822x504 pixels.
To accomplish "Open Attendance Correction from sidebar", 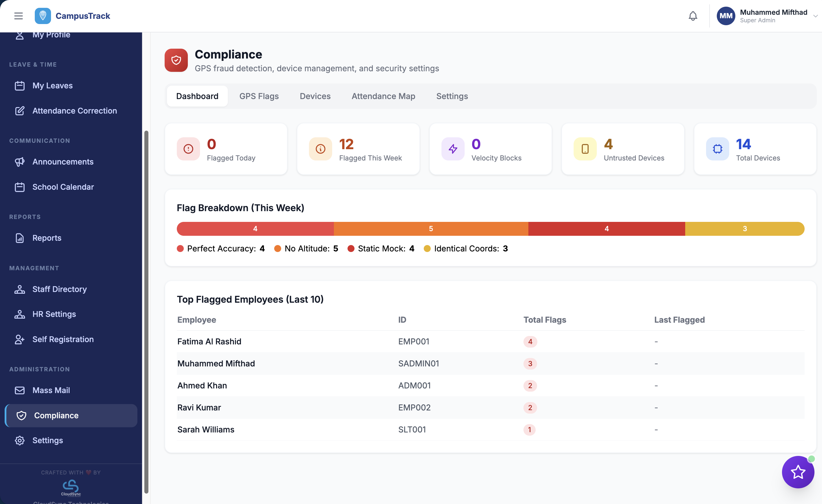I will click(x=74, y=111).
